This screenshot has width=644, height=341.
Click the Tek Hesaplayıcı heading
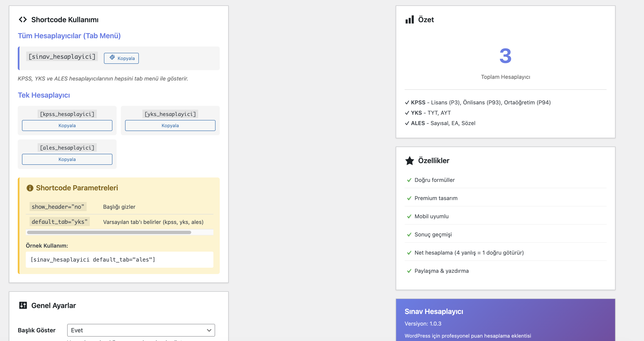pos(44,95)
